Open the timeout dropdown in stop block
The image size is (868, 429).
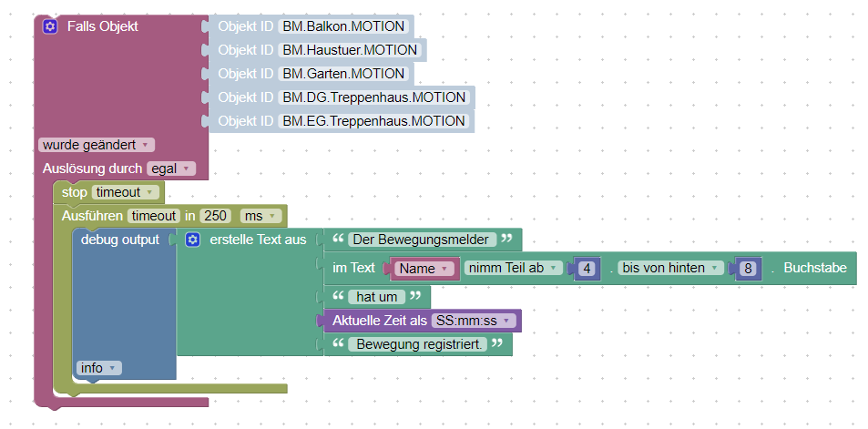(x=126, y=192)
